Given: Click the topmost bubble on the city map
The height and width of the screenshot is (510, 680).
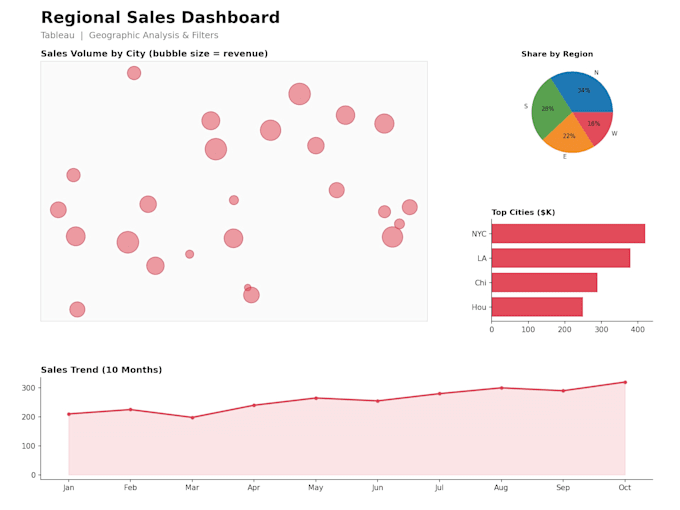Looking at the screenshot, I should coord(134,73).
